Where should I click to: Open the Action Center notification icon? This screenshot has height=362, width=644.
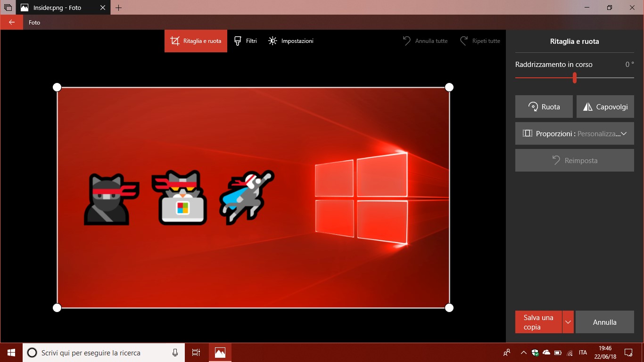pyautogui.click(x=628, y=353)
